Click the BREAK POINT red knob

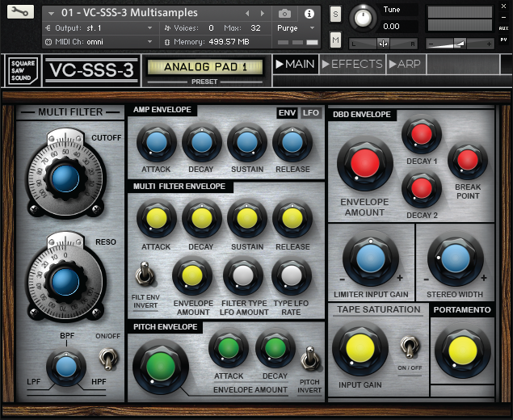point(468,160)
